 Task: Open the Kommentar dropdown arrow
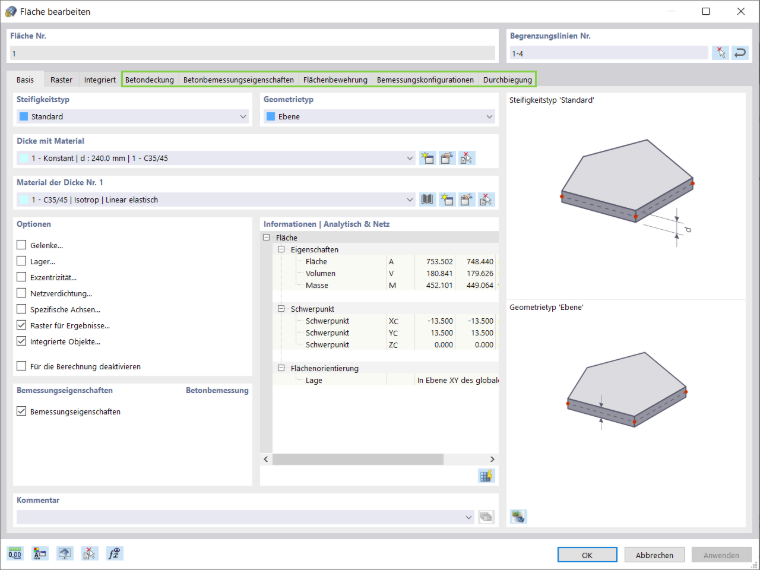pyautogui.click(x=468, y=517)
